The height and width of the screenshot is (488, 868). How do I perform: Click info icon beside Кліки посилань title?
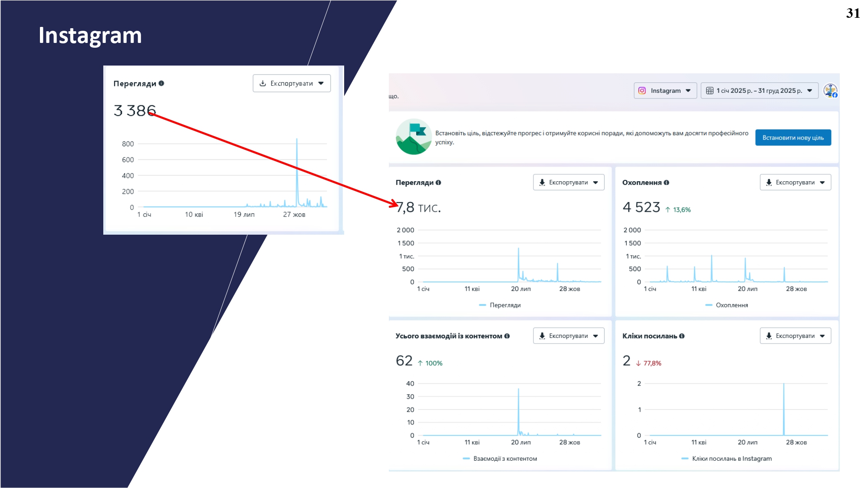tap(682, 336)
